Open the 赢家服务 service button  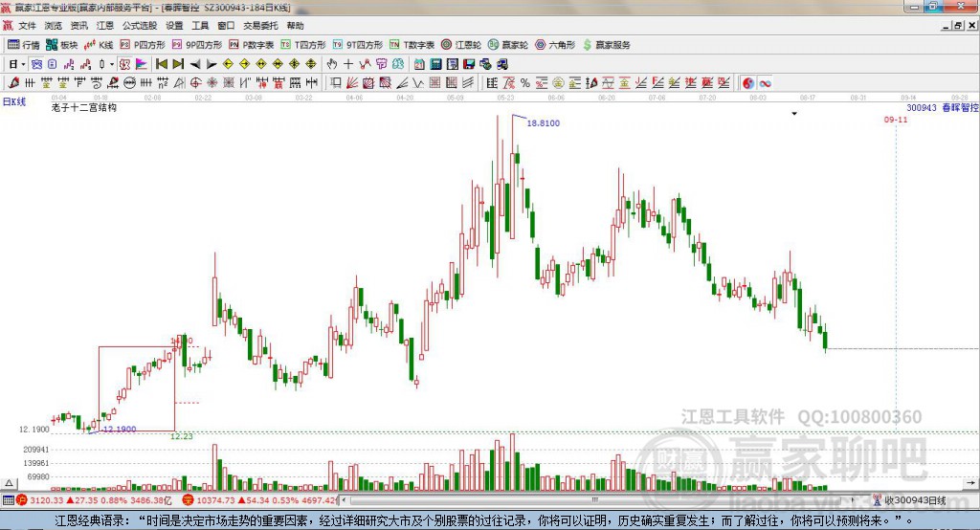tap(606, 45)
